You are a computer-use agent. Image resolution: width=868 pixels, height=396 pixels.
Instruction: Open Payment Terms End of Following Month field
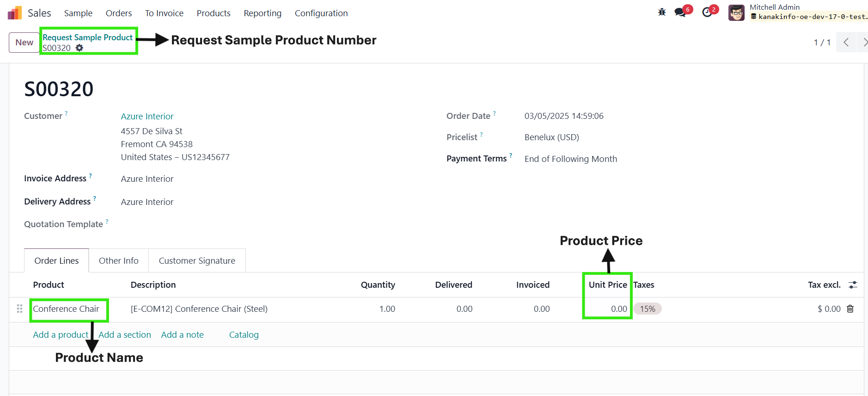click(x=571, y=159)
